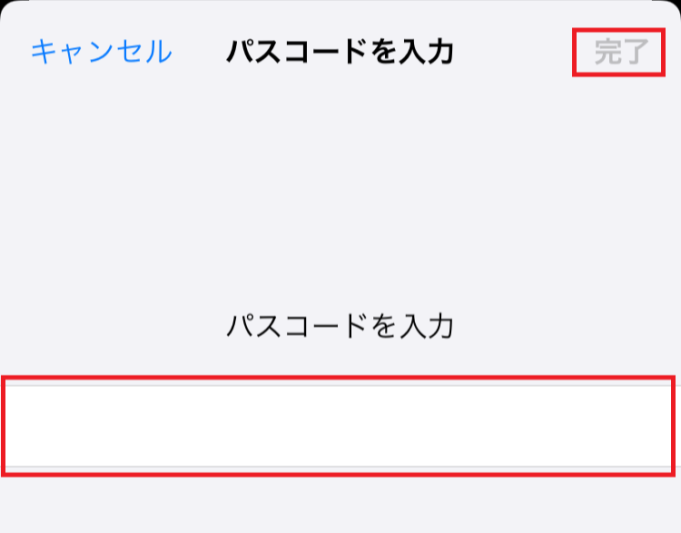The width and height of the screenshot is (681, 533).
Task: Confirm passcode entry with 完了
Action: coord(620,52)
